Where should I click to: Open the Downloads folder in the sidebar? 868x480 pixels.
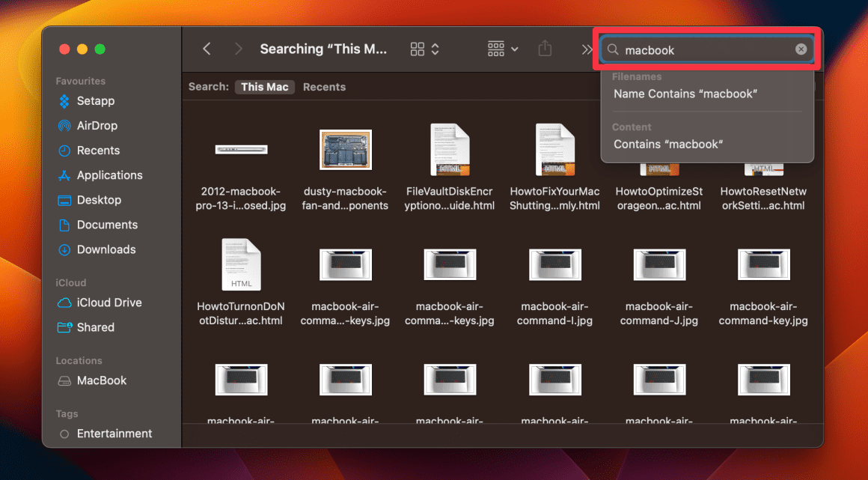(x=106, y=249)
